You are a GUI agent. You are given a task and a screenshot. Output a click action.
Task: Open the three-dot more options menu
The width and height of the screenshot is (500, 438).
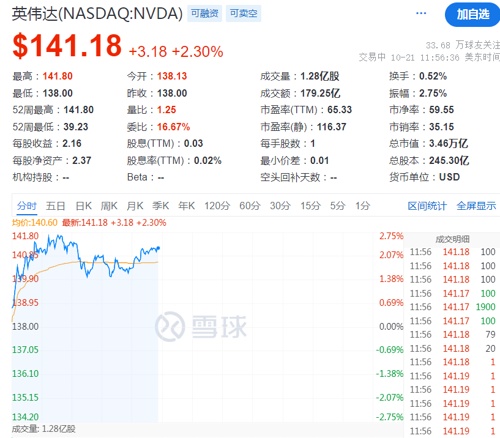click(x=421, y=13)
